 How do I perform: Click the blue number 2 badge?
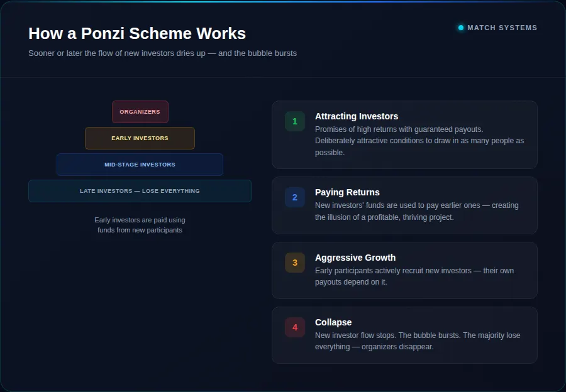click(x=294, y=197)
